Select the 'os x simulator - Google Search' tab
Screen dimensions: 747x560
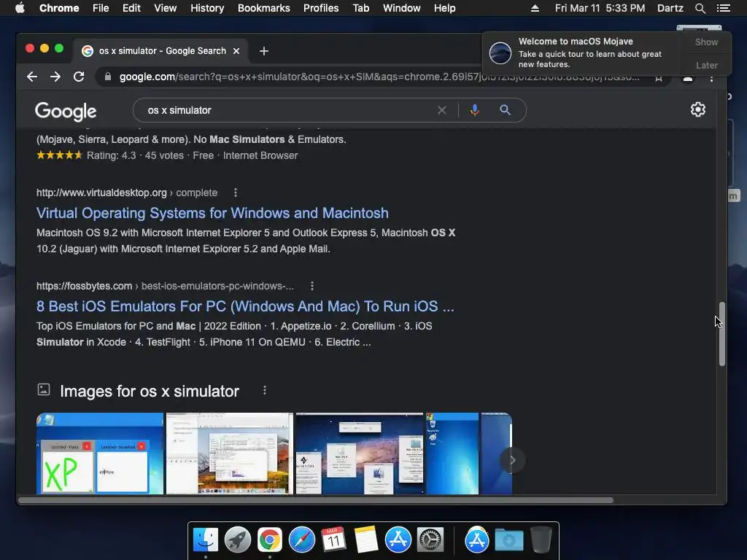point(160,51)
